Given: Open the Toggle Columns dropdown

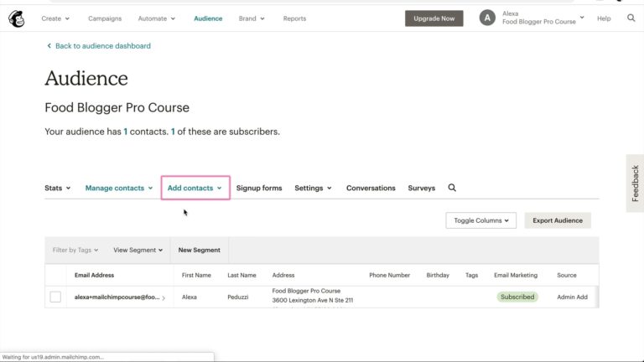Looking at the screenshot, I should [481, 220].
